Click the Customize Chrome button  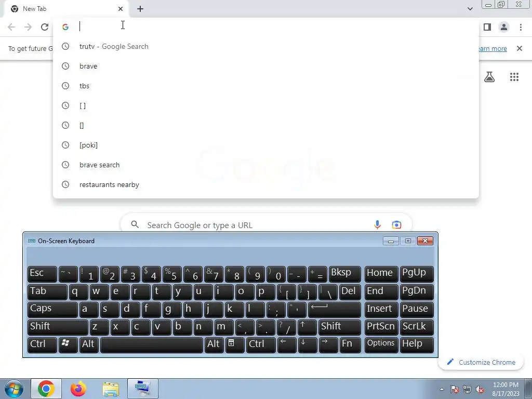(481, 362)
